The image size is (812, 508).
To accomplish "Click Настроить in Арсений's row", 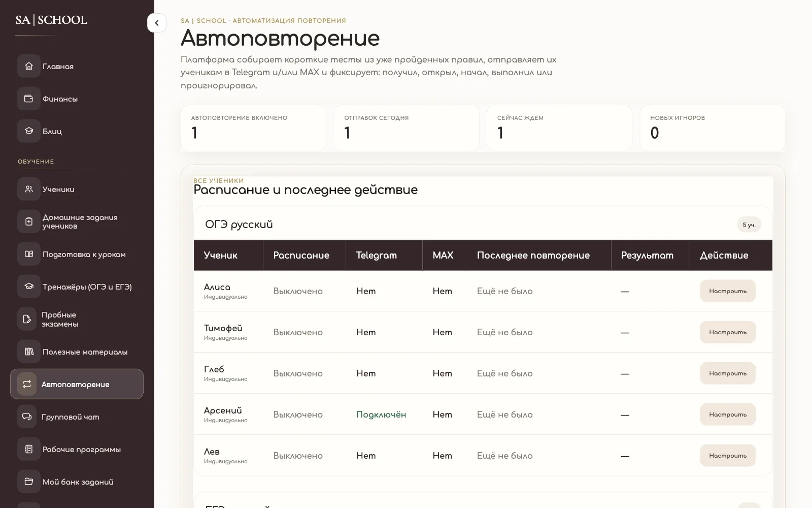I will [x=728, y=415].
